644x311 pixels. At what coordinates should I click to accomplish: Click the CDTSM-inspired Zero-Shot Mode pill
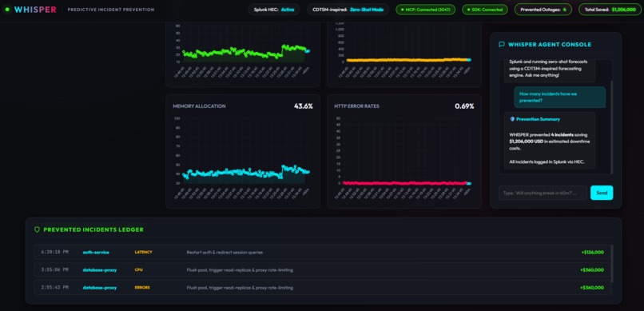point(348,10)
